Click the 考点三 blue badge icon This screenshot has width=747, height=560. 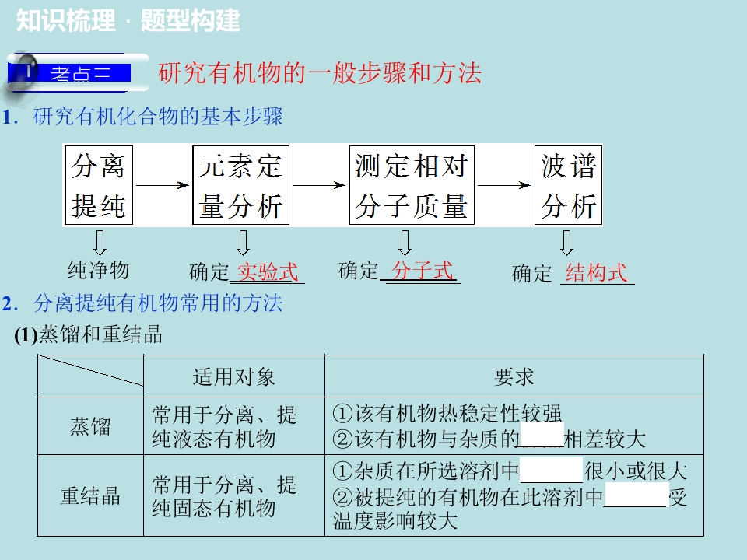69,73
